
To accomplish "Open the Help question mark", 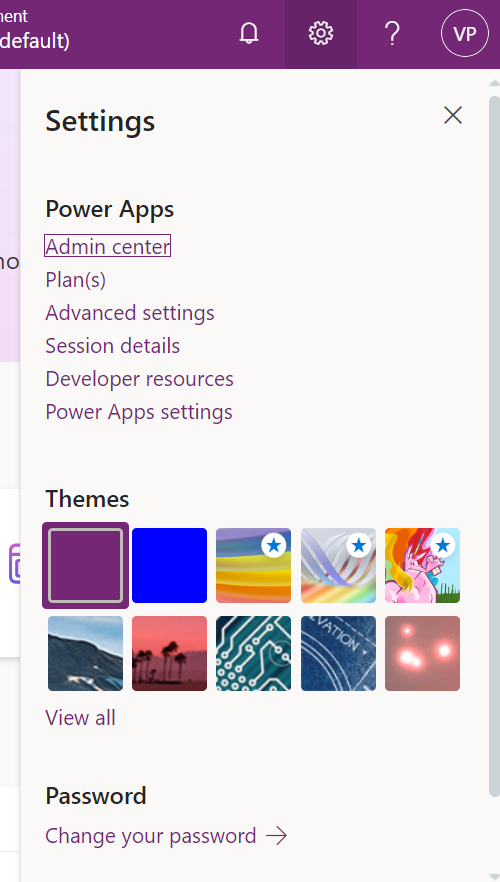I will pyautogui.click(x=392, y=34).
